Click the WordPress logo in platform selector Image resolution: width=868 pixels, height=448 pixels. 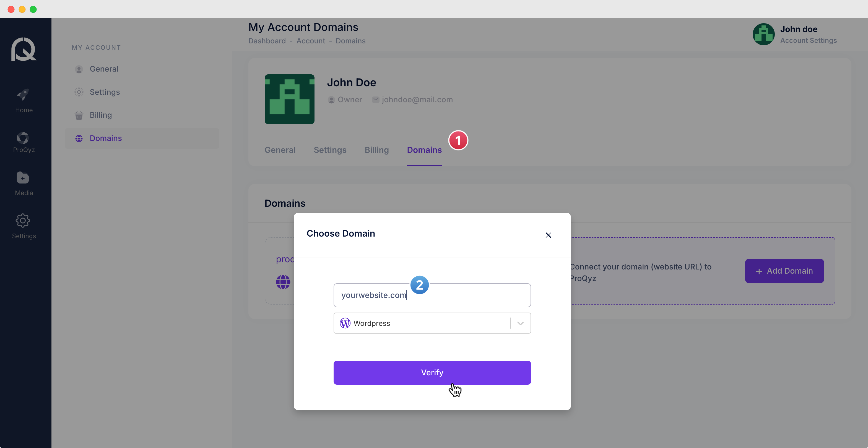pos(345,323)
